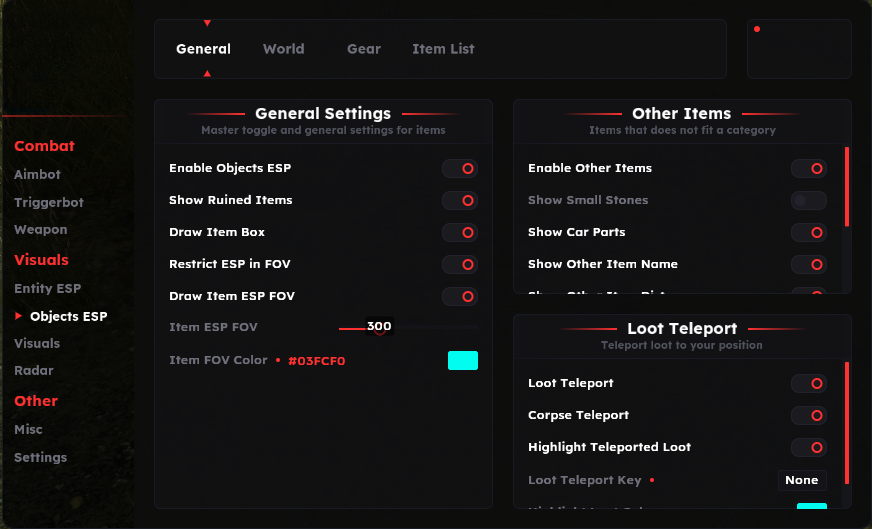Open the World tab
Image resolution: width=872 pixels, height=529 pixels.
[x=283, y=49]
